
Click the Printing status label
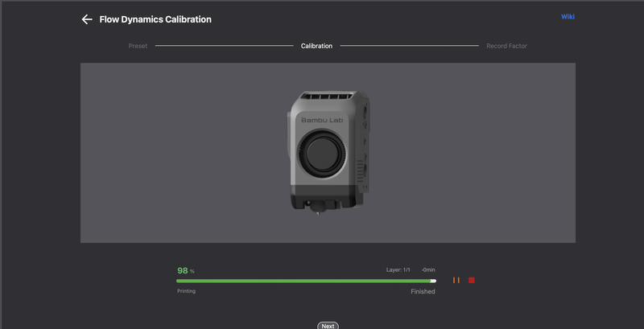[x=187, y=291]
